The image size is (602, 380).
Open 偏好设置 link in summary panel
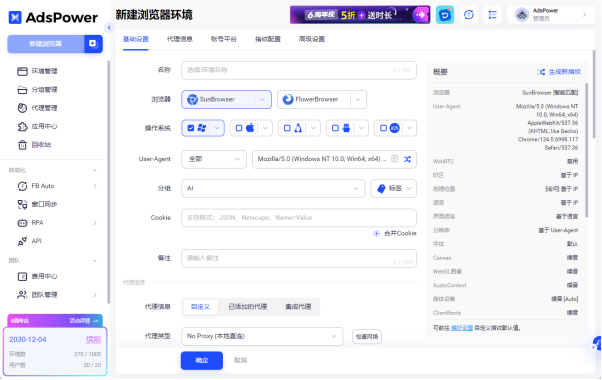462,328
